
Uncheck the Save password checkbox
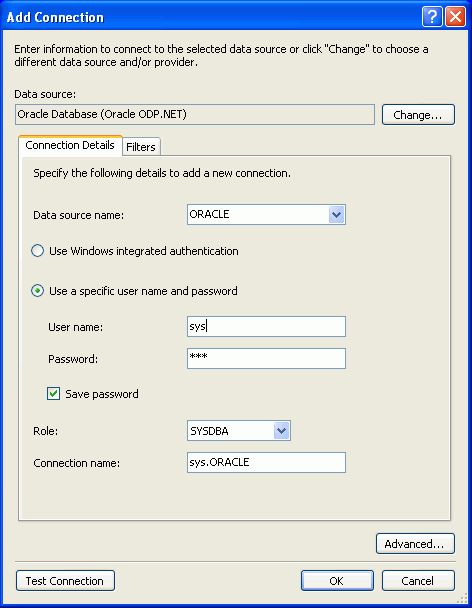(54, 394)
